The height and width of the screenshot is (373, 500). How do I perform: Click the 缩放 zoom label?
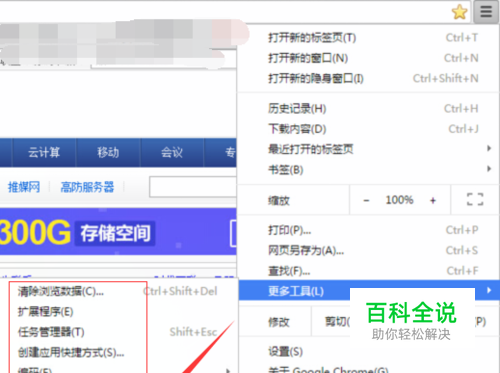point(279,201)
